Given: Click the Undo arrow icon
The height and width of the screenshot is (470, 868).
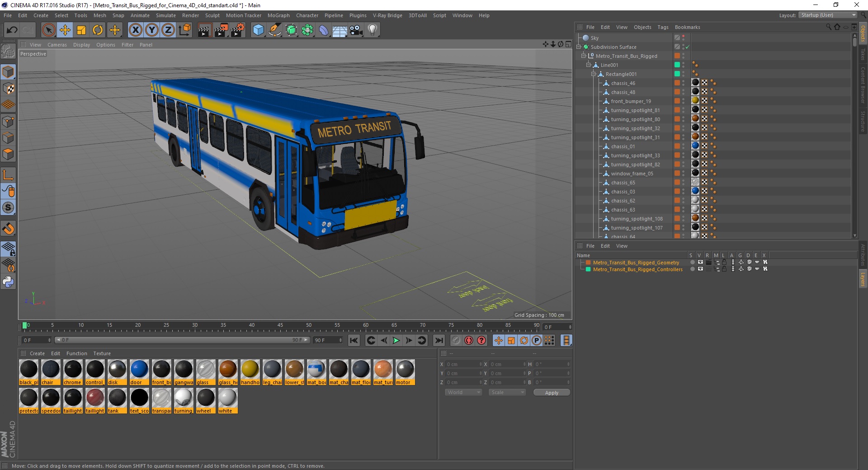Looking at the screenshot, I should pyautogui.click(x=12, y=30).
